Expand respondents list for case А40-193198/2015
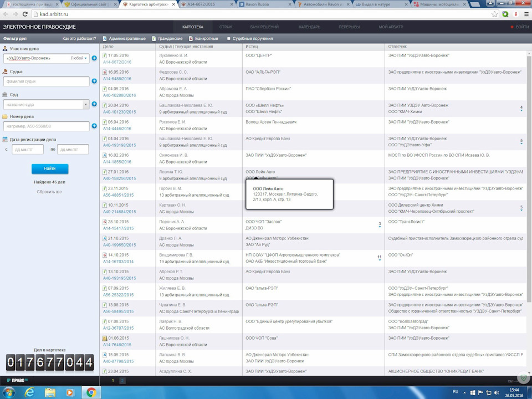The height and width of the screenshot is (399, 532). (x=521, y=142)
